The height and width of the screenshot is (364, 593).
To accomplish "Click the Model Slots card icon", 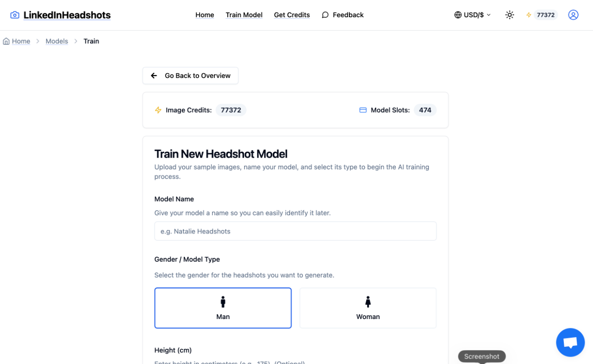I will coord(363,110).
